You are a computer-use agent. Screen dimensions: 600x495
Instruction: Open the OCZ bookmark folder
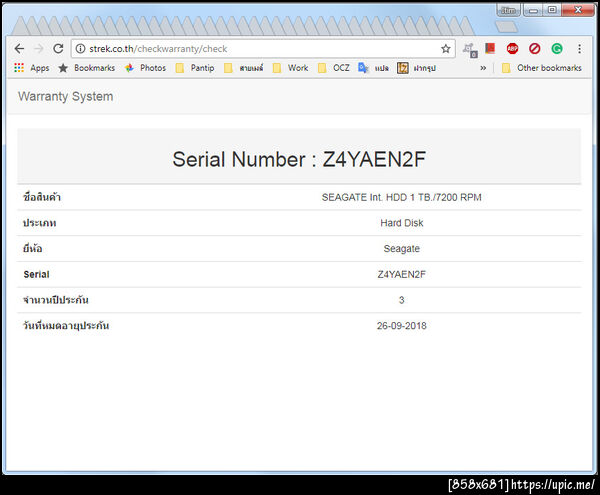click(334, 68)
